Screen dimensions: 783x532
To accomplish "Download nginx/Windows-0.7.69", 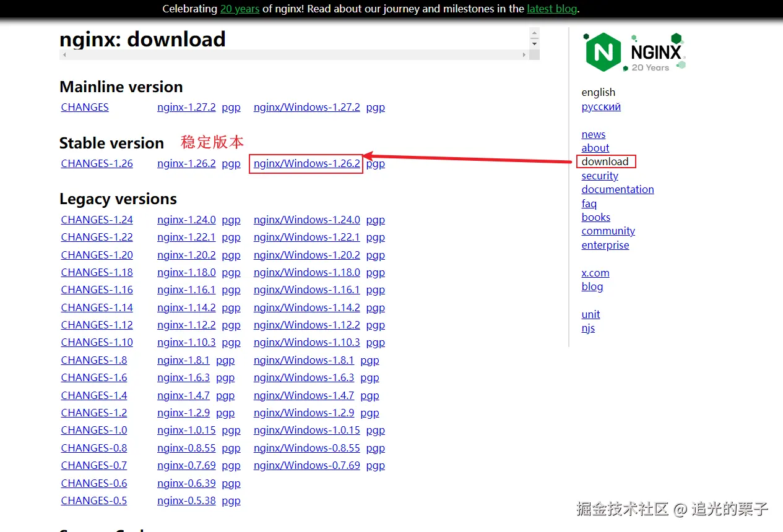I will 306,465.
